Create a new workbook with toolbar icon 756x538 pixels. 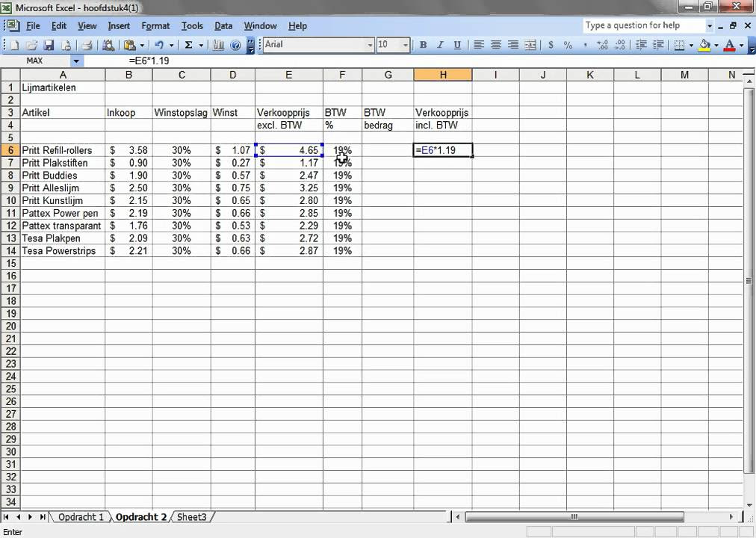point(14,46)
